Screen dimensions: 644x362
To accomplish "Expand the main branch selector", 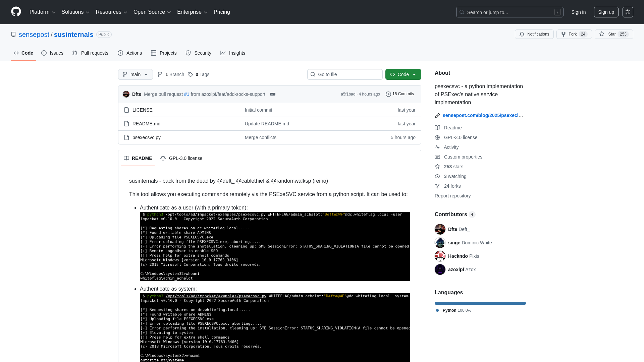I will (x=135, y=74).
